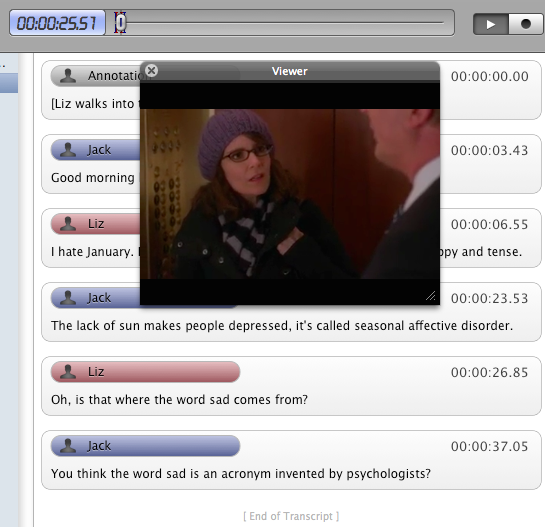Click the play button

point(491,24)
